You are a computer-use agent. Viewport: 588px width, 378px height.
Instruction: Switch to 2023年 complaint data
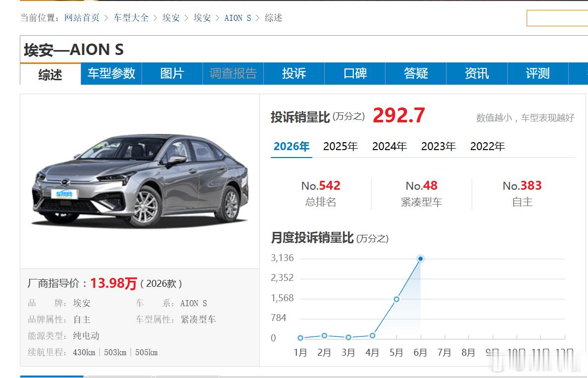coord(439,147)
